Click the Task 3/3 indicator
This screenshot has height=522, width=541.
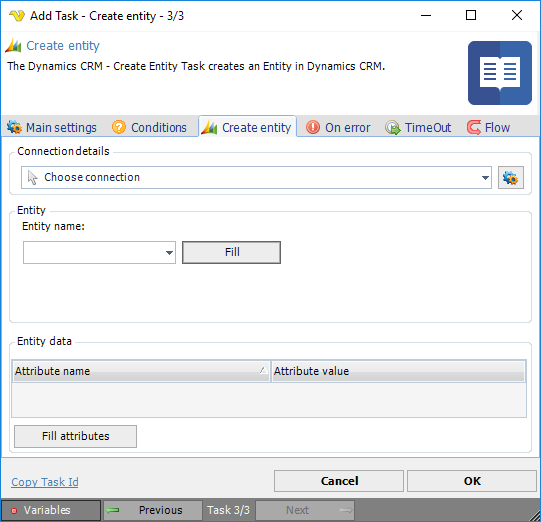(228, 510)
